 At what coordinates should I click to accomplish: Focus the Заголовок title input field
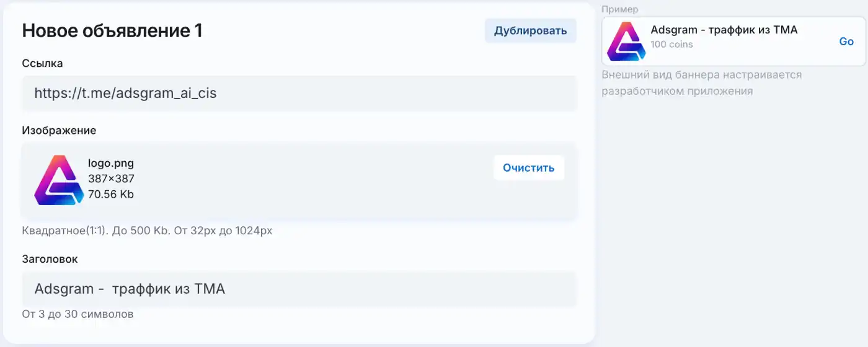(x=299, y=289)
